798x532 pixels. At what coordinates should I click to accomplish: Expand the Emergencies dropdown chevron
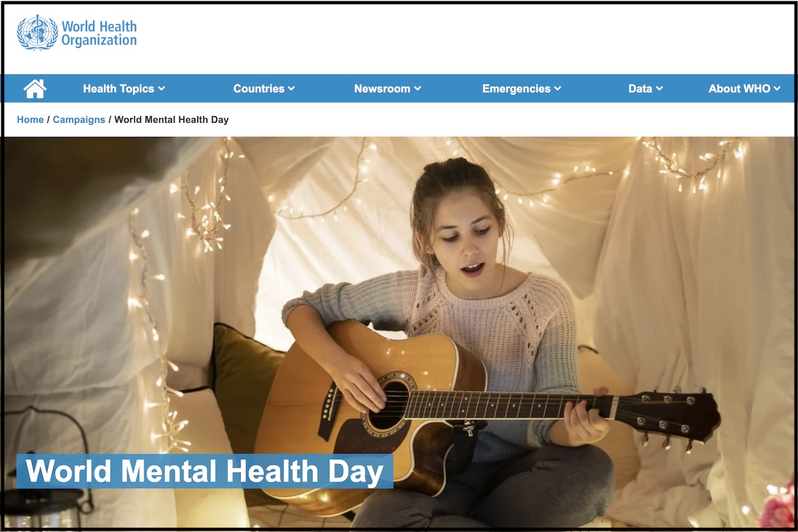(558, 88)
